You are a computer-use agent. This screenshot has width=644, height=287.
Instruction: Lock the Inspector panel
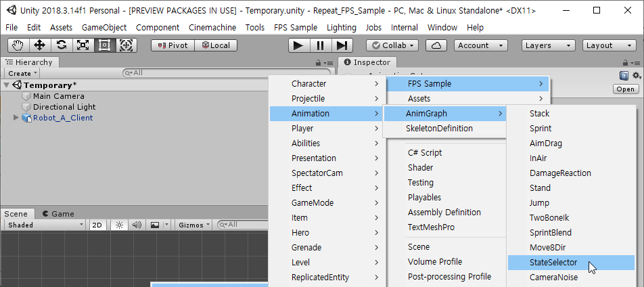[x=626, y=63]
